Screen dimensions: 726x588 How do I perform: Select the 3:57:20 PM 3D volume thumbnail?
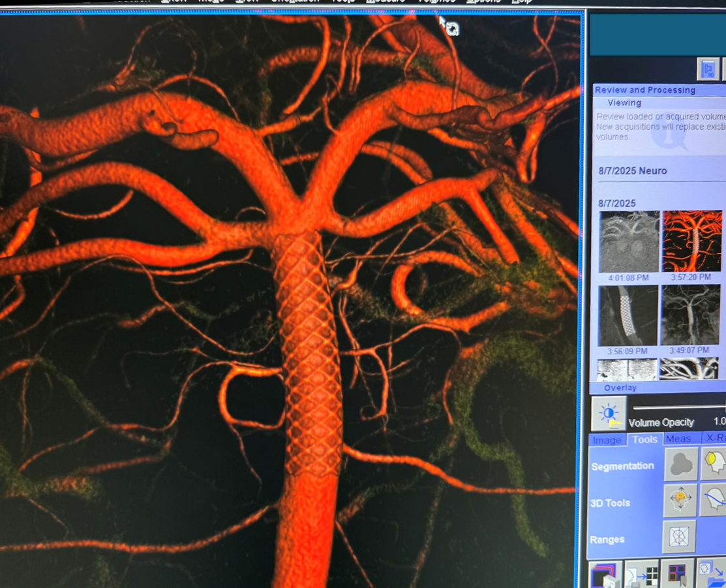[691, 241]
